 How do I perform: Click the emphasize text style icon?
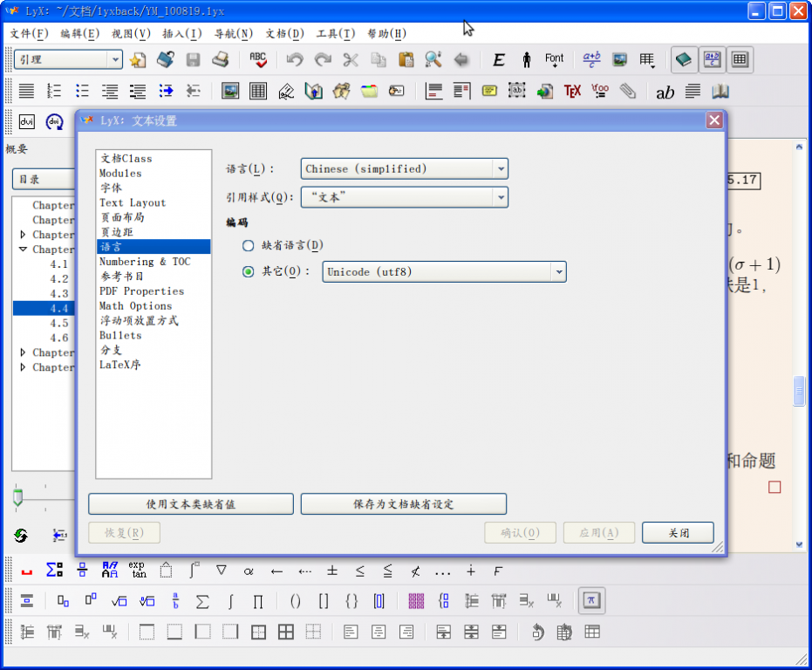(498, 59)
